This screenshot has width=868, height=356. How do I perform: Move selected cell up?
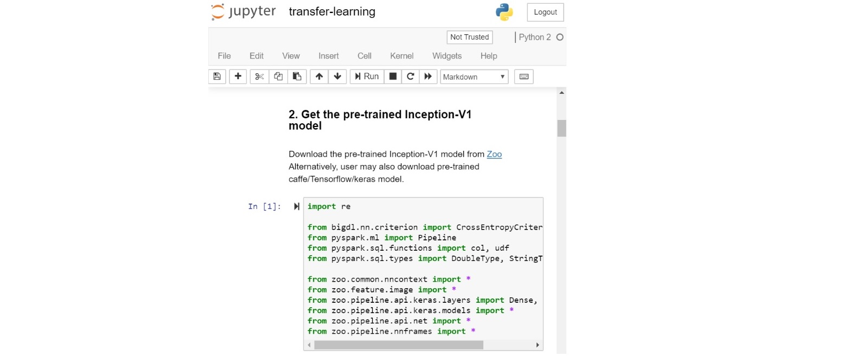coord(319,77)
